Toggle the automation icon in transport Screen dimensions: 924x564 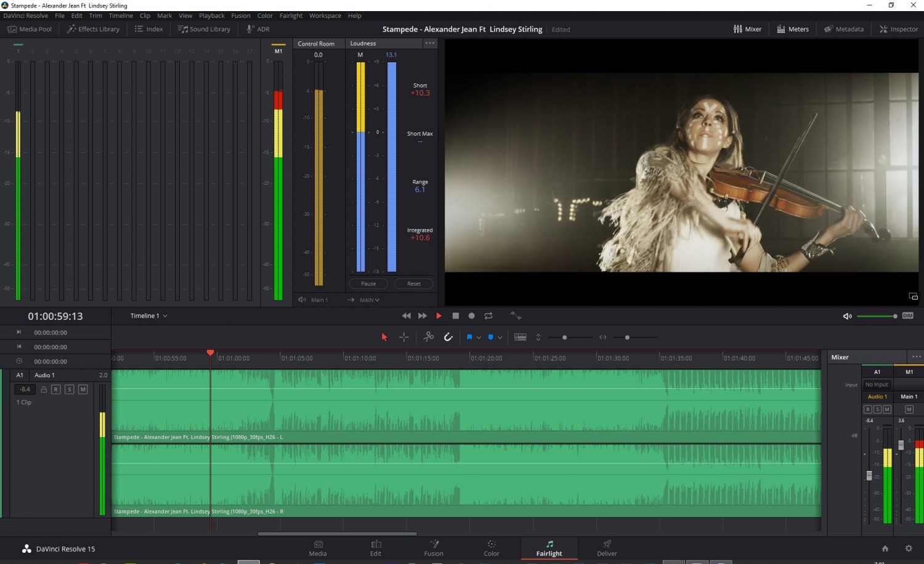coord(516,316)
